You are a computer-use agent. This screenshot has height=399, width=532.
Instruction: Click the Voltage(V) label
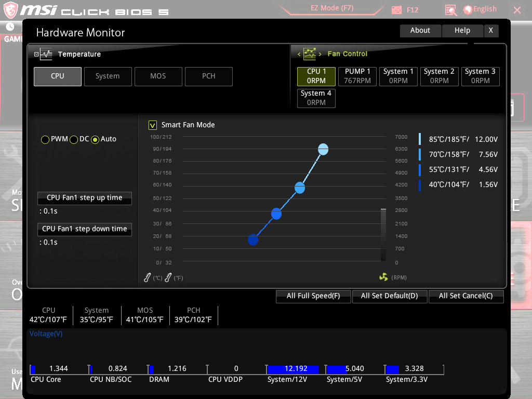point(46,334)
